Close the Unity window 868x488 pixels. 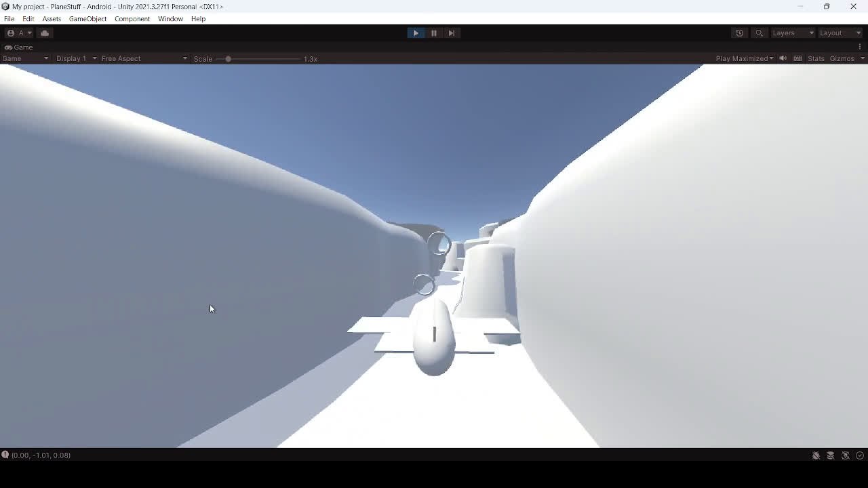coord(853,6)
